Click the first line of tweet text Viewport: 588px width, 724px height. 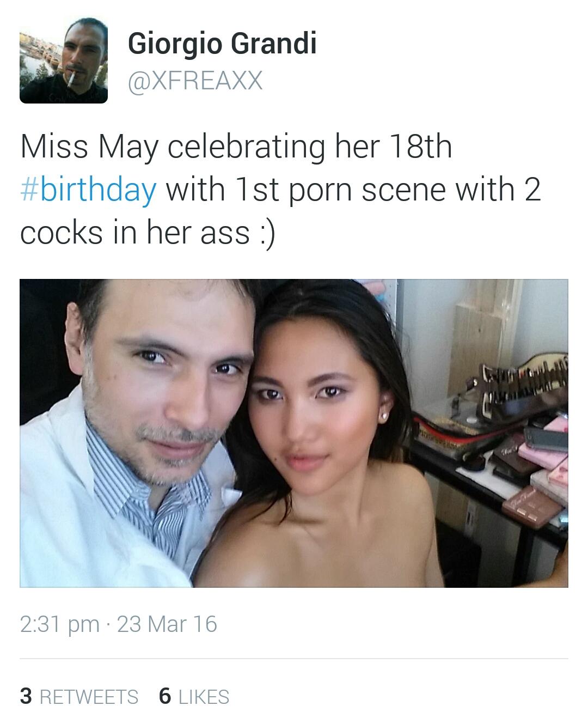236,147
